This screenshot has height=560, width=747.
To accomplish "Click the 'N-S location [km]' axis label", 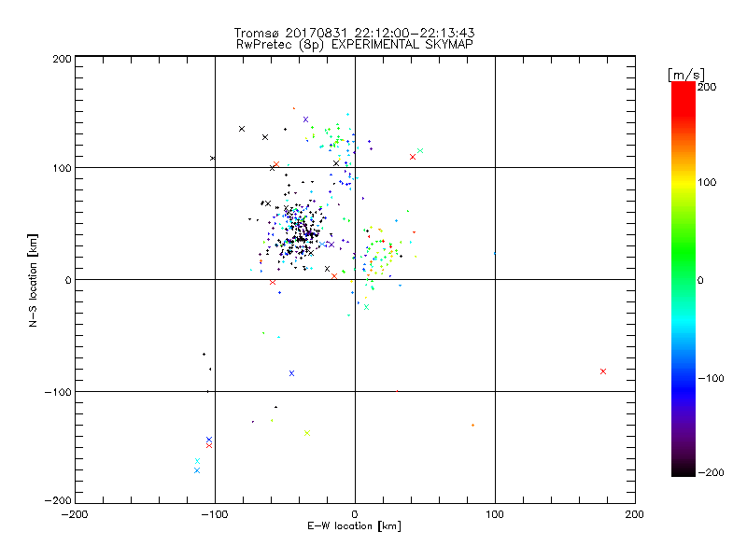I will (x=33, y=281).
